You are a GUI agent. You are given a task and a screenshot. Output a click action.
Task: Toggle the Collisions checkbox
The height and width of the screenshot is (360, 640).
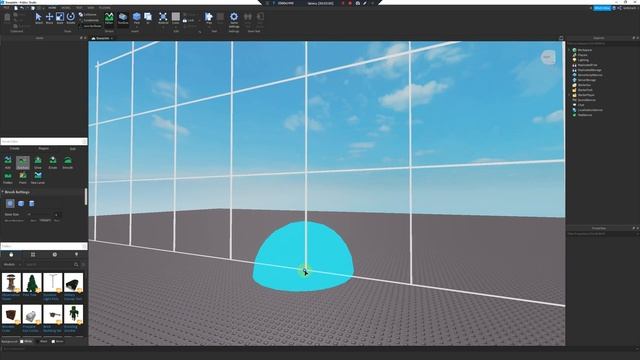(89, 15)
